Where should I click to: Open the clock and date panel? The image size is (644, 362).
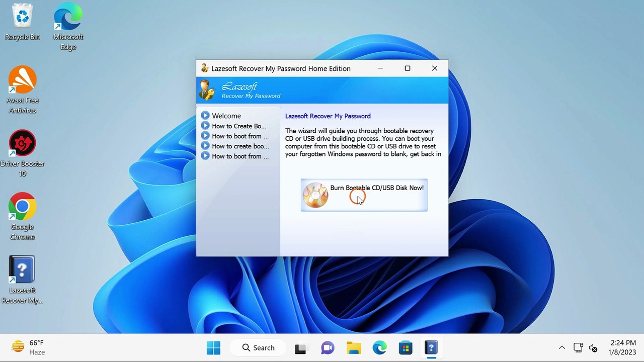[x=622, y=347]
